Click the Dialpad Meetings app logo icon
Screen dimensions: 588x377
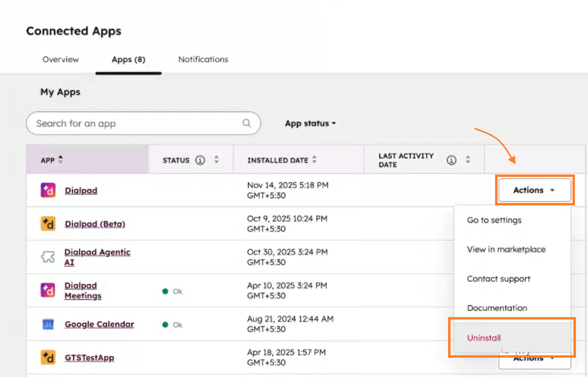tap(48, 290)
